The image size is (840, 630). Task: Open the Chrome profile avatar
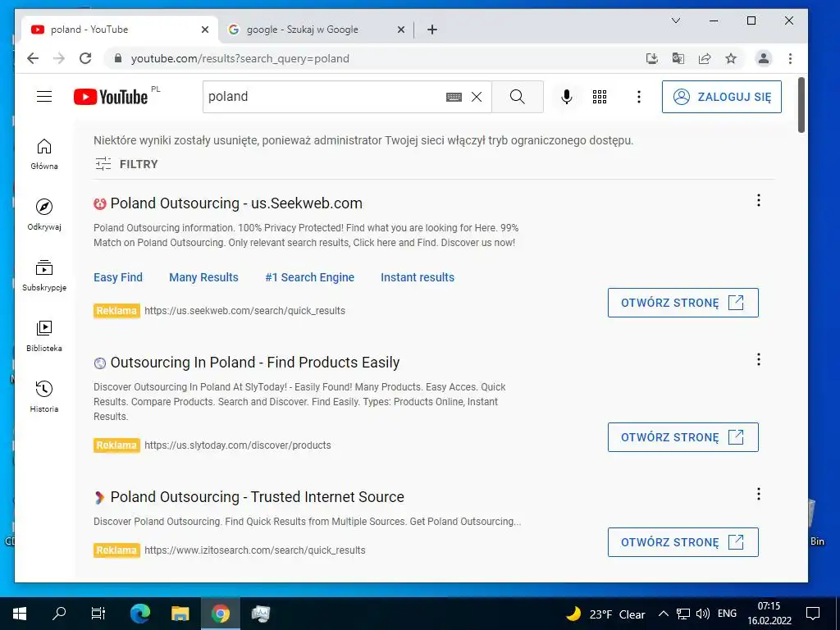point(764,58)
